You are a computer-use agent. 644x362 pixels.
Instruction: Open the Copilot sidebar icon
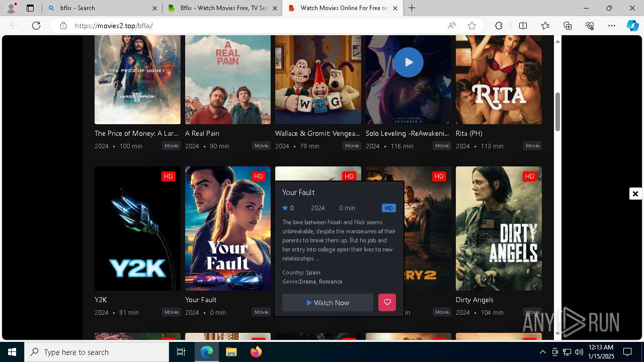pyautogui.click(x=632, y=26)
